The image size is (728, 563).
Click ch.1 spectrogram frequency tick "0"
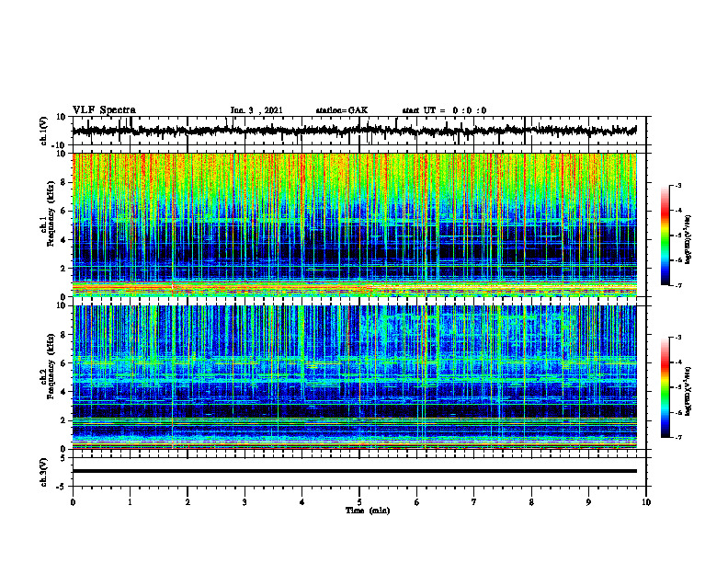point(63,297)
